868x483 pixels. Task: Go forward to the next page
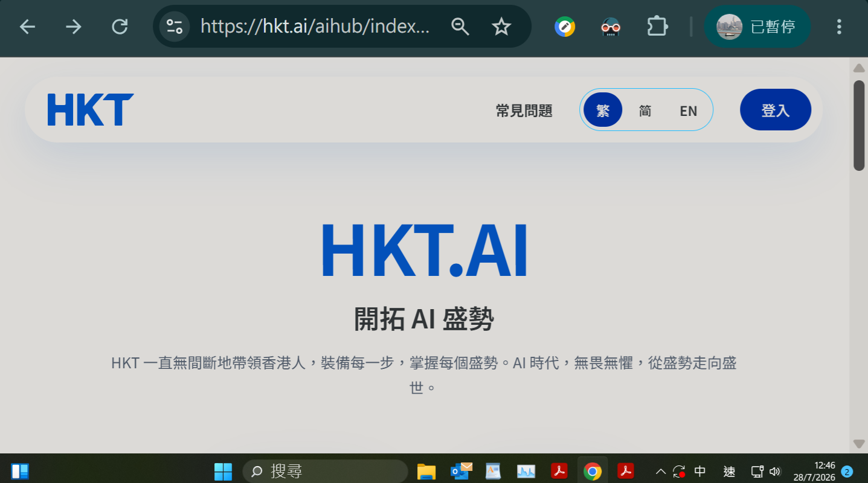pos(73,27)
